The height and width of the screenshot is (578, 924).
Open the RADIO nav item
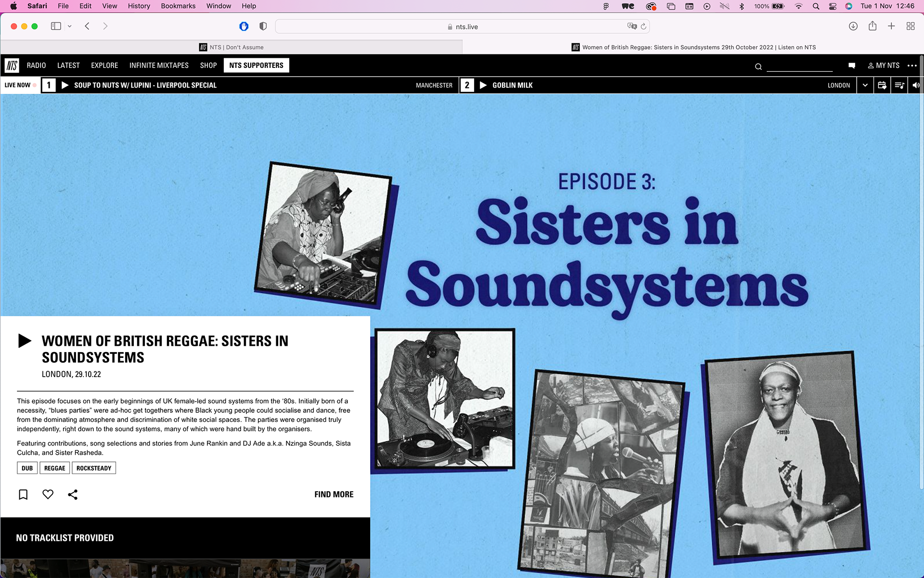point(37,66)
